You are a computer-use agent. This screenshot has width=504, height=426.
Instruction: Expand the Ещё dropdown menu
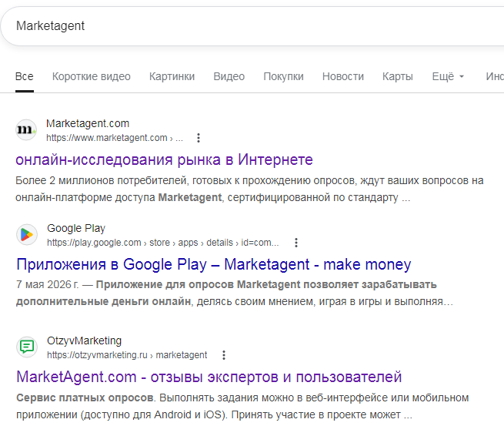(x=448, y=76)
